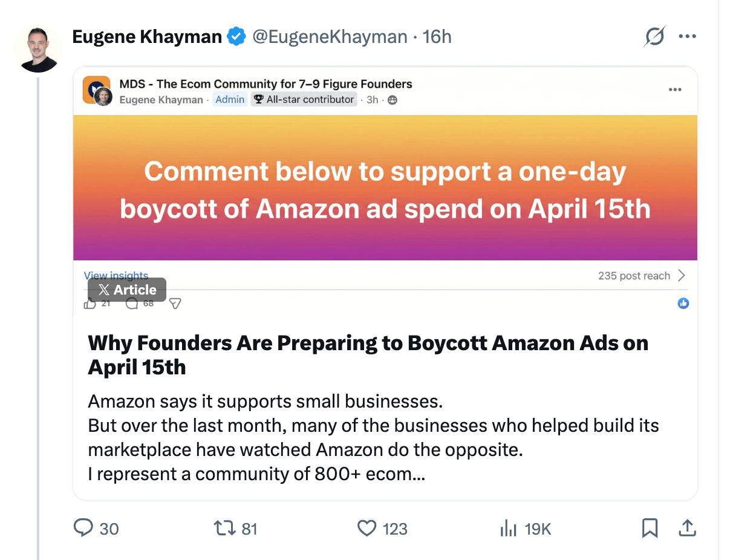Click the Eugene Khayman display name
Image resolution: width=733 pixels, height=560 pixels.
pos(147,37)
